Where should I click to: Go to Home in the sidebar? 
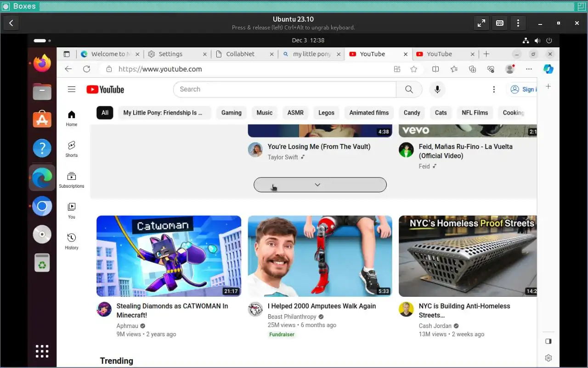(x=71, y=118)
